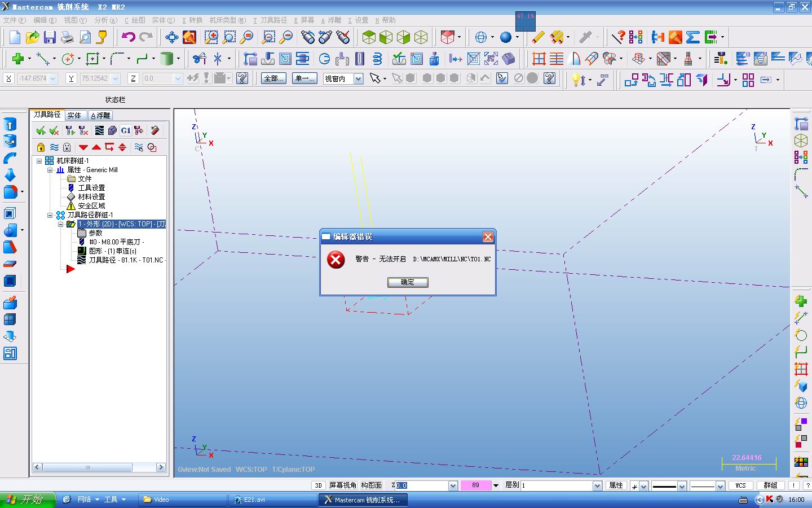Viewport: 812px width, 508px height.
Task: Click the 开始 Start button
Action: coord(28,500)
